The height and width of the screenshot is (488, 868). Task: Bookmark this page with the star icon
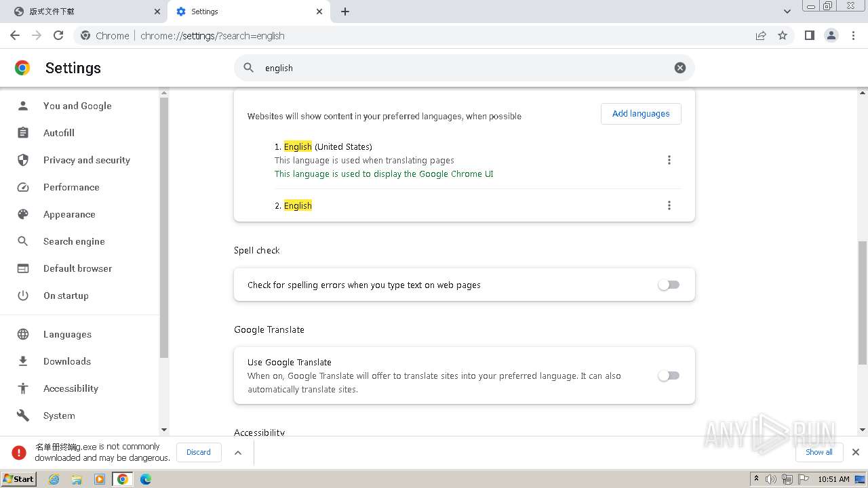point(783,35)
